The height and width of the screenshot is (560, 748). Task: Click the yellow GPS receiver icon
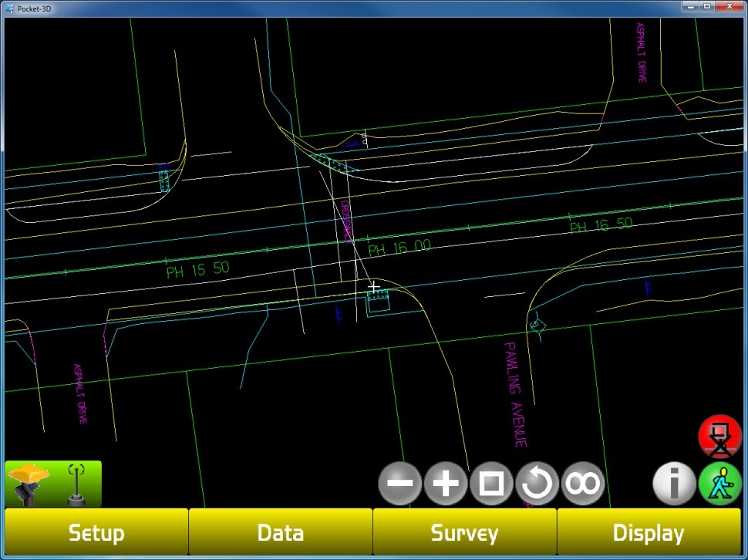click(29, 484)
